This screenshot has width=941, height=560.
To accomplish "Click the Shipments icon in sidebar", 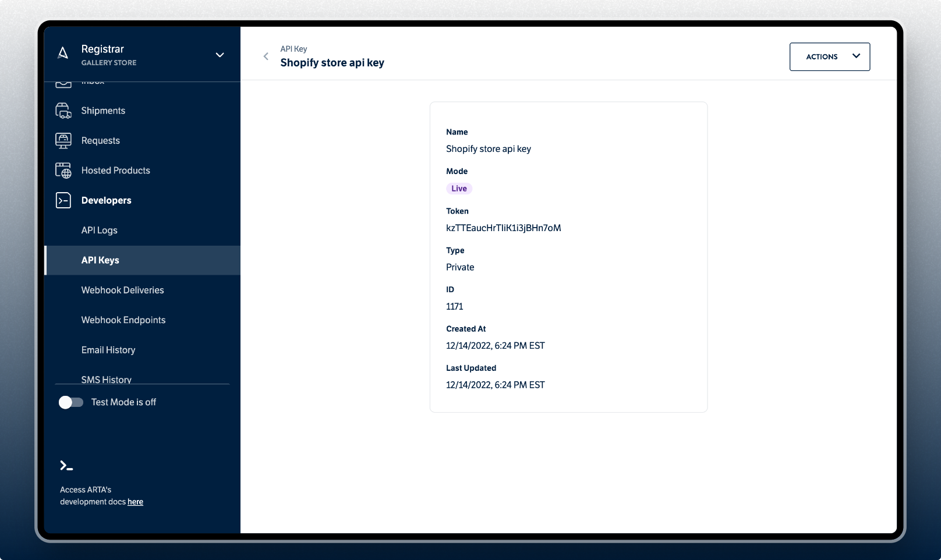I will pyautogui.click(x=64, y=110).
